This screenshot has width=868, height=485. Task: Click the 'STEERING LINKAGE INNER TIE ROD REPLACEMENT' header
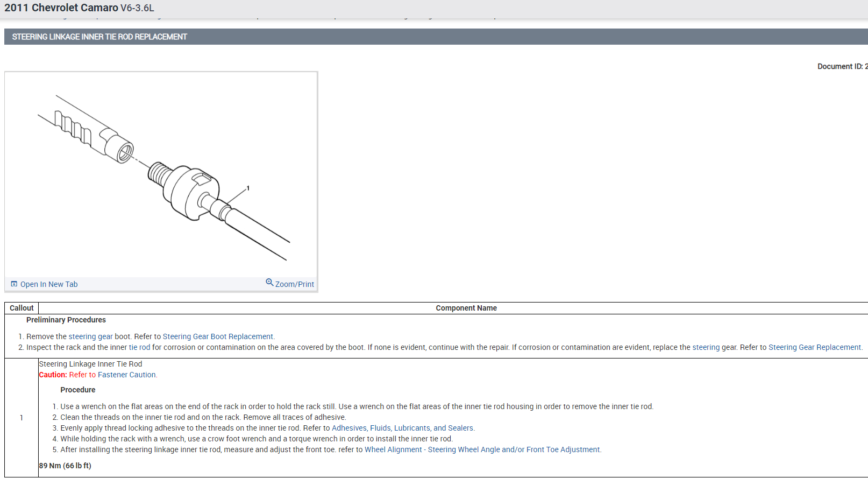pos(99,37)
